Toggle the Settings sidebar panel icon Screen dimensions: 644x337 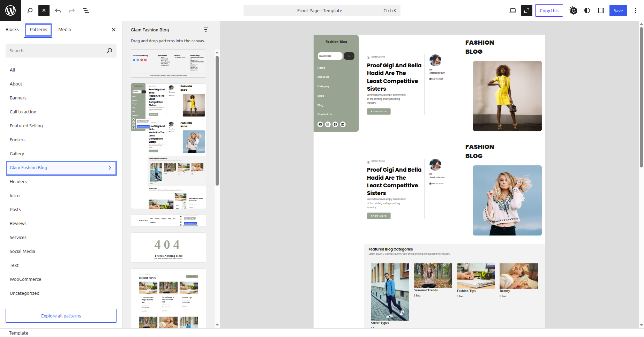(601, 10)
